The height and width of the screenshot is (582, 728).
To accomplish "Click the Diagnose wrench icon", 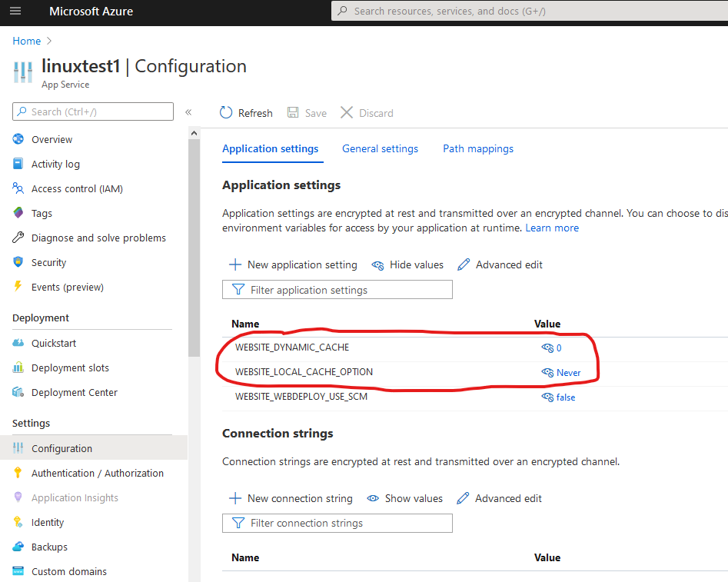I will tap(18, 238).
